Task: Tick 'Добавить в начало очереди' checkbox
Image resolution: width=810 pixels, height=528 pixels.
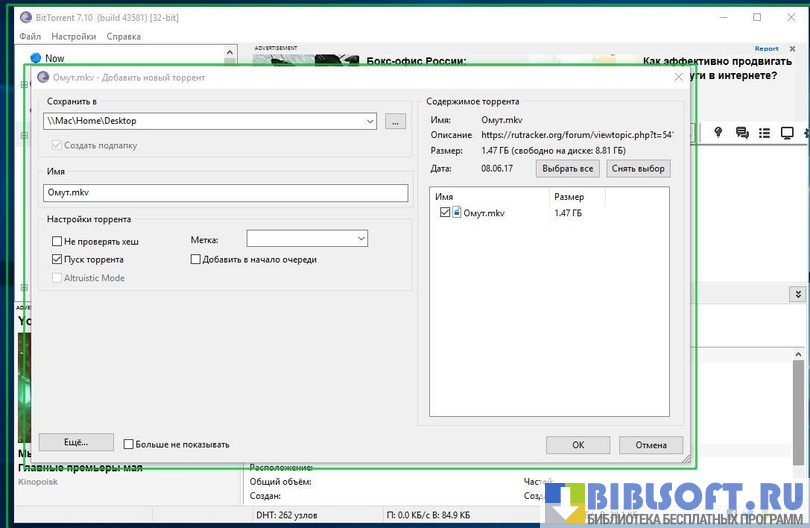Action: click(196, 259)
